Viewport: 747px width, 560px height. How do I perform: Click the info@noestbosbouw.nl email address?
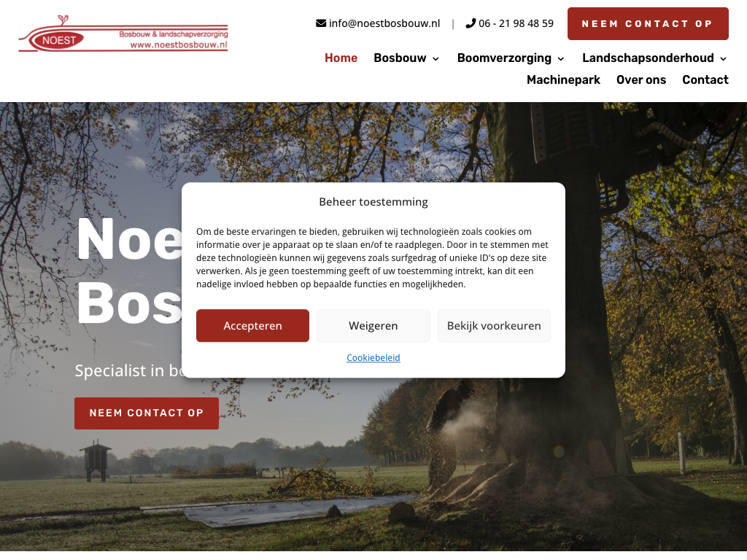tap(384, 23)
